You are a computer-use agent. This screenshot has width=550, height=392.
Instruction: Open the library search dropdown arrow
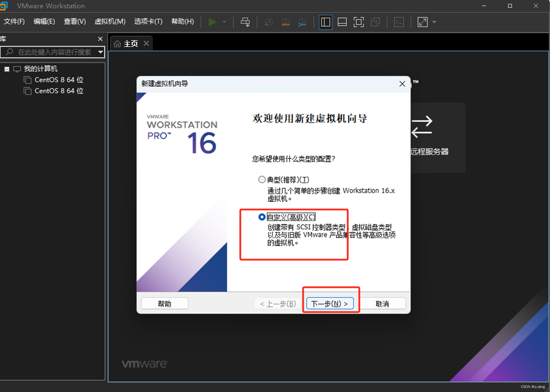100,52
